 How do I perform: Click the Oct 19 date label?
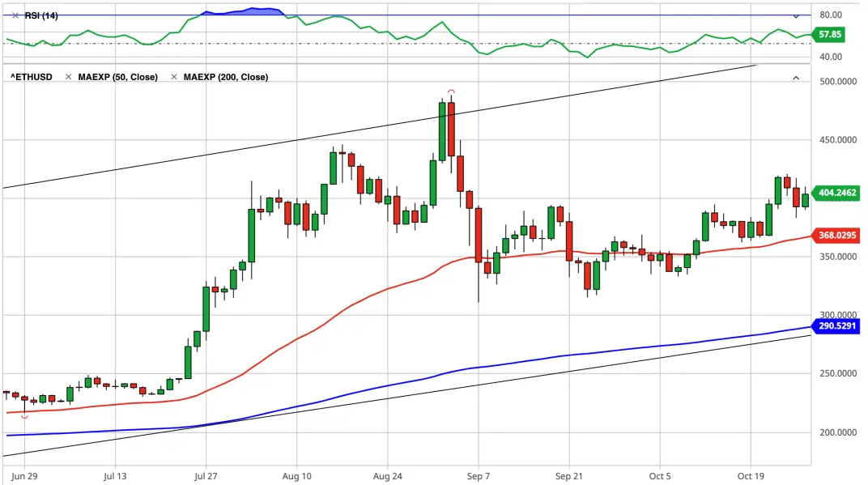pyautogui.click(x=751, y=476)
